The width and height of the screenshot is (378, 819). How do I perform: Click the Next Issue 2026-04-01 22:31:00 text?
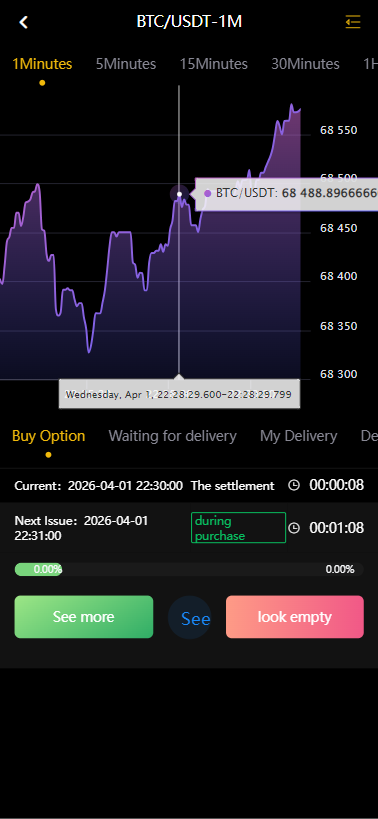pyautogui.click(x=81, y=528)
